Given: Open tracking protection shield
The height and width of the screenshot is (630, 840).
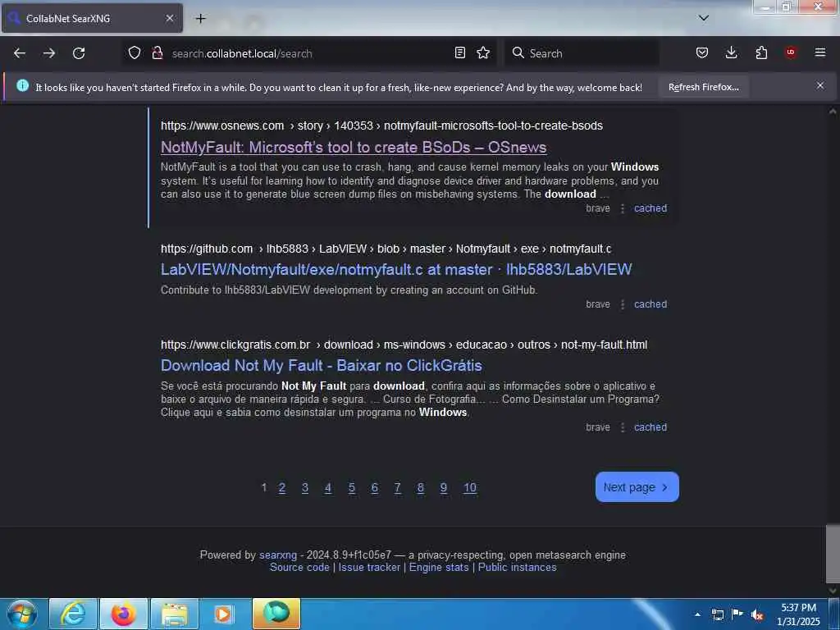Looking at the screenshot, I should click(135, 53).
